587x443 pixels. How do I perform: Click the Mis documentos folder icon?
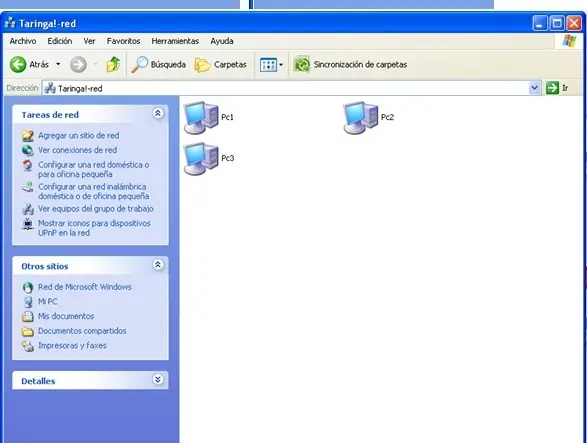click(28, 316)
